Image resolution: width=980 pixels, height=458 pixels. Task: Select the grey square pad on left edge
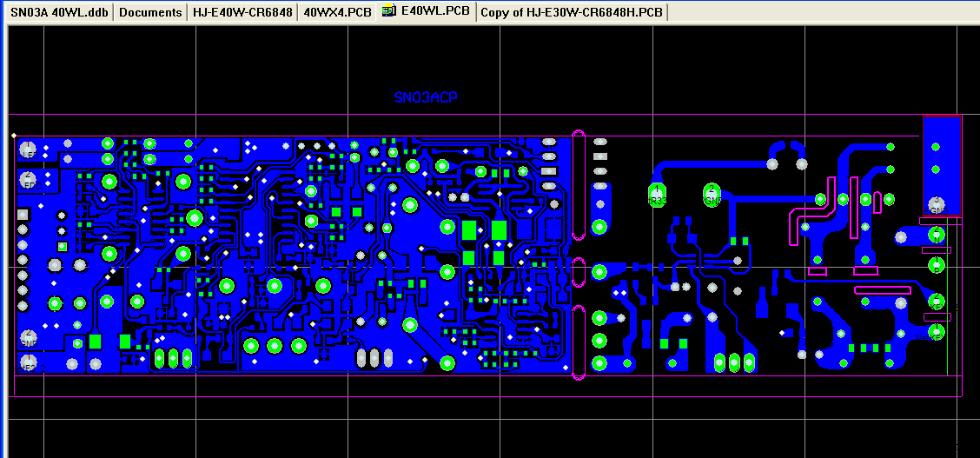(x=23, y=214)
